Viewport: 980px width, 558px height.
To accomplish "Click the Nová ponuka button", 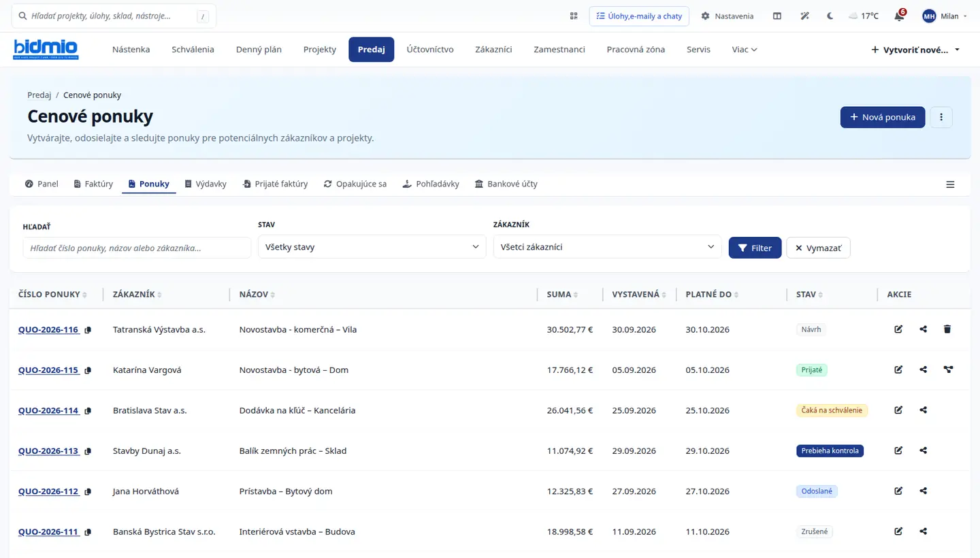I will click(883, 117).
